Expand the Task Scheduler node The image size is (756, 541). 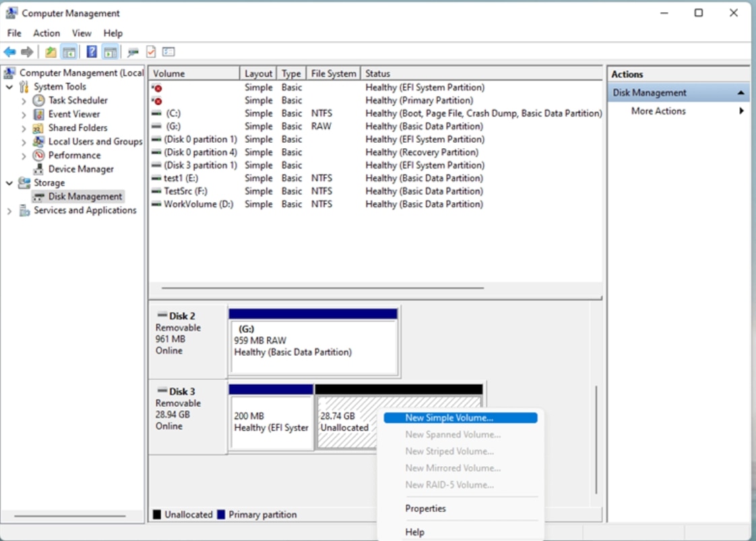pyautogui.click(x=24, y=101)
